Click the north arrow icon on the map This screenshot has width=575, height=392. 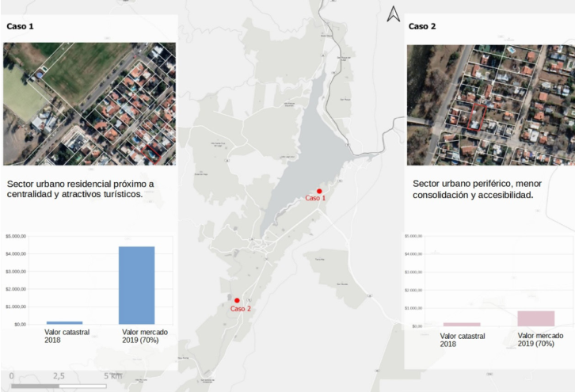click(394, 13)
